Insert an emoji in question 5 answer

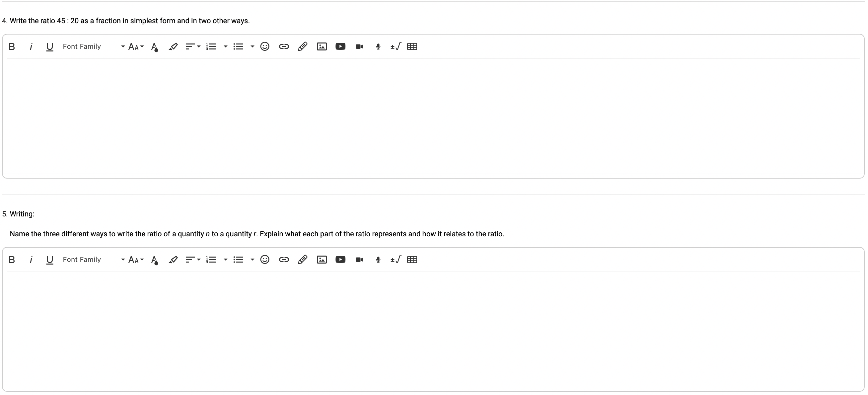click(265, 260)
